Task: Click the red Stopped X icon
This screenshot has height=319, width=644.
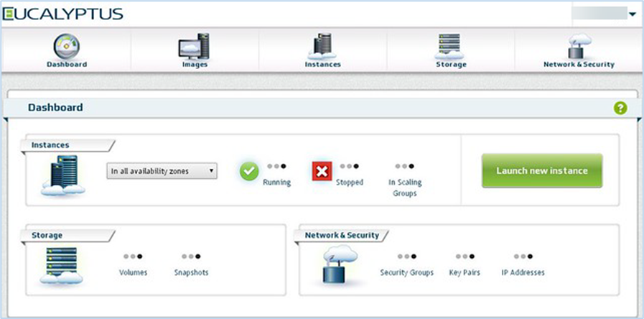Action: coord(322,171)
